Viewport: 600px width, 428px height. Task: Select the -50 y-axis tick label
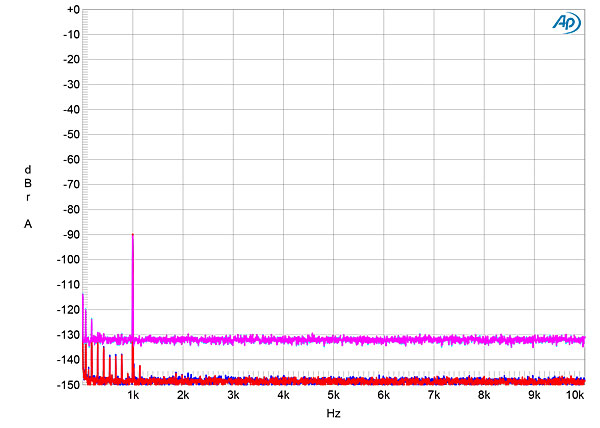[x=69, y=135]
